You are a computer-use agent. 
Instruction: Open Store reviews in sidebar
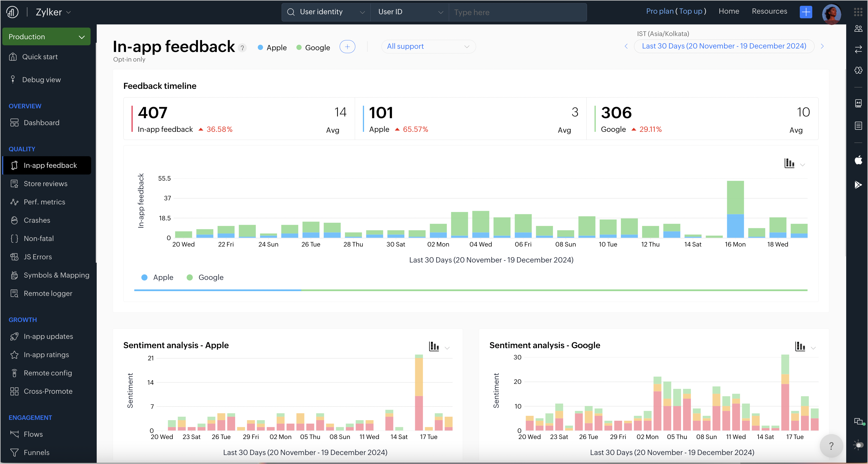coord(46,184)
